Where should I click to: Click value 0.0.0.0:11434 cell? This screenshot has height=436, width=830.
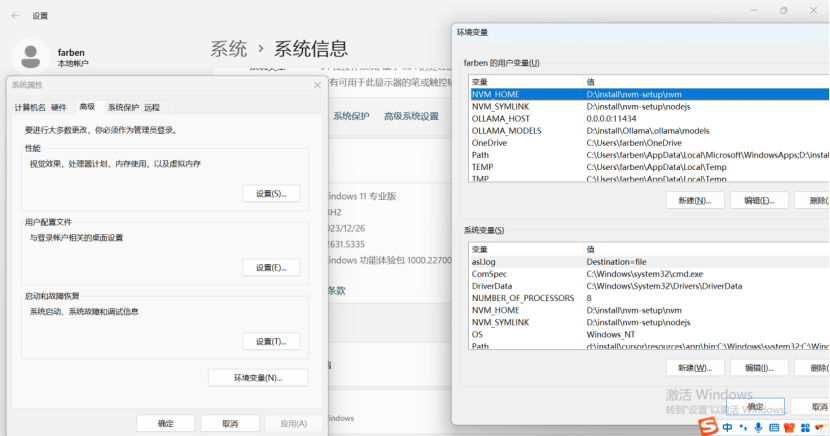[x=611, y=119]
